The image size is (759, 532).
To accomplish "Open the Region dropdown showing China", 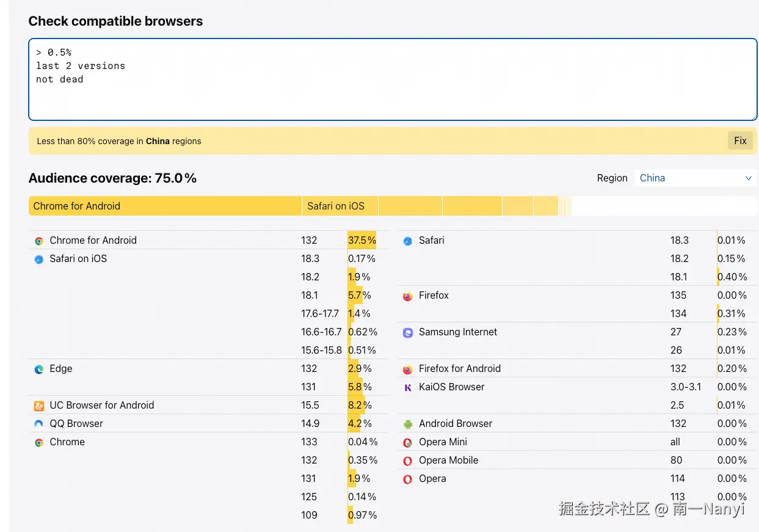I will (695, 178).
